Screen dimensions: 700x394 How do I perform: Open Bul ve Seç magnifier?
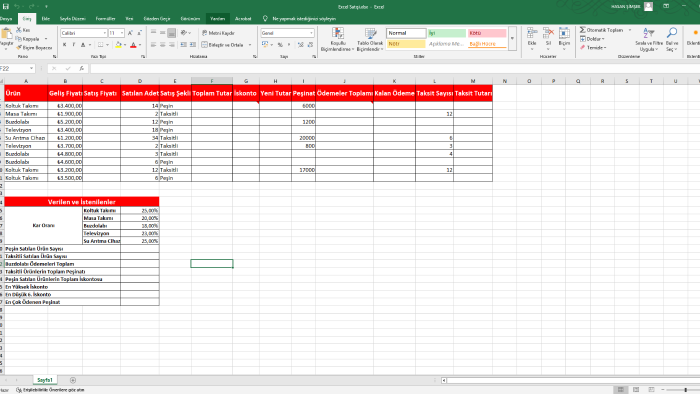672,39
